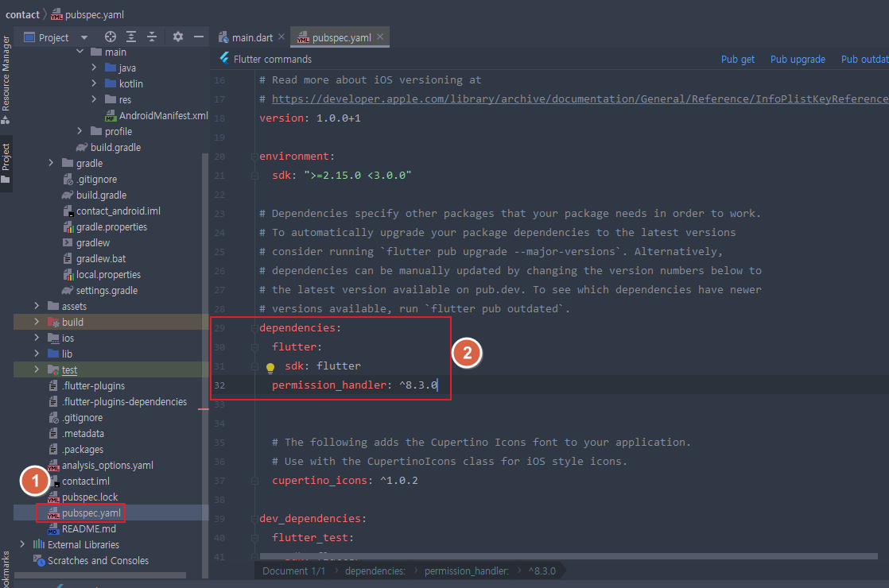Expand the kotlin folder
889x588 pixels.
click(x=94, y=83)
